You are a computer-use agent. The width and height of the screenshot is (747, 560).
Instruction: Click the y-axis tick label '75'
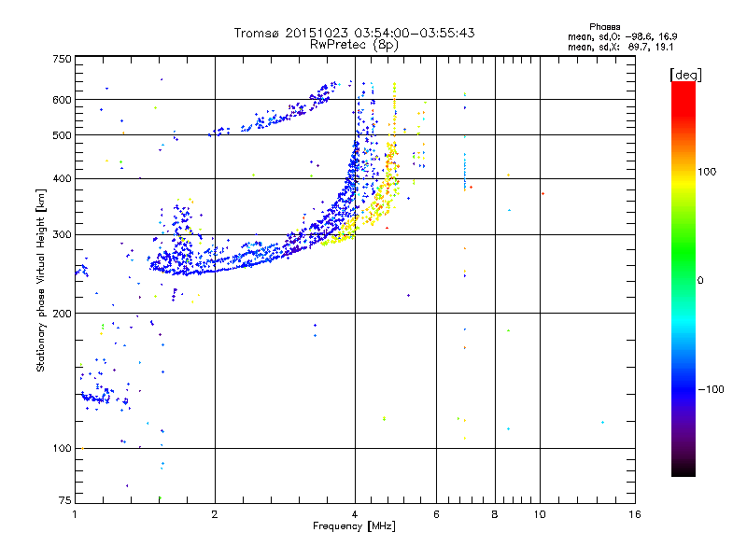65,500
